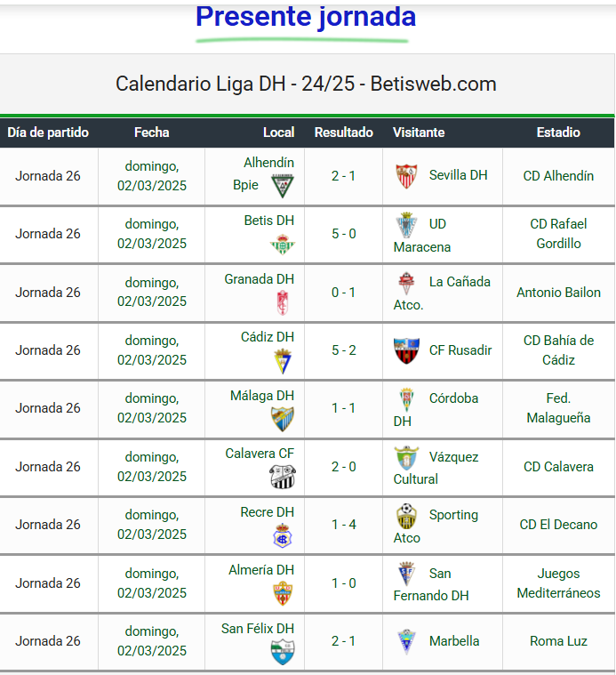Click the Sevilla DH club badge

[x=406, y=176]
